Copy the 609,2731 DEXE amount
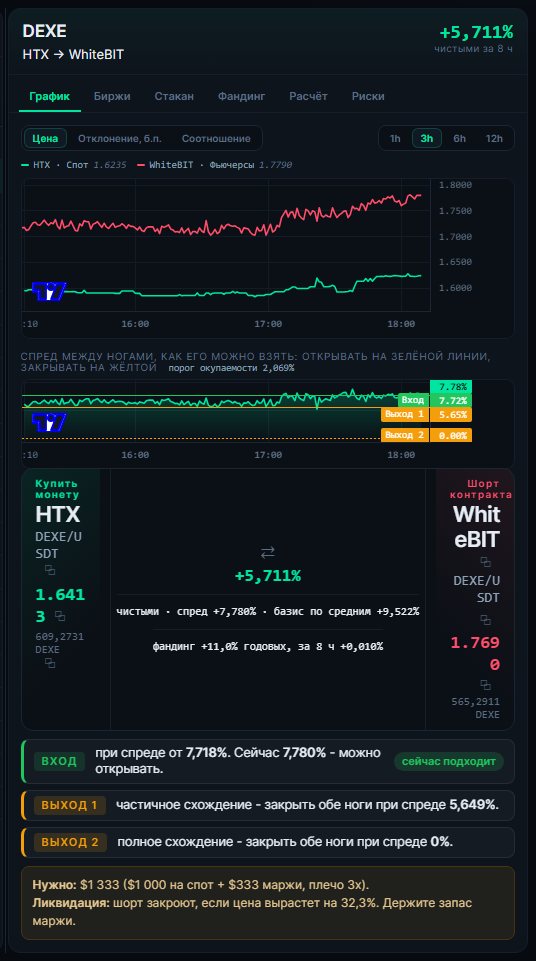 pos(50,663)
